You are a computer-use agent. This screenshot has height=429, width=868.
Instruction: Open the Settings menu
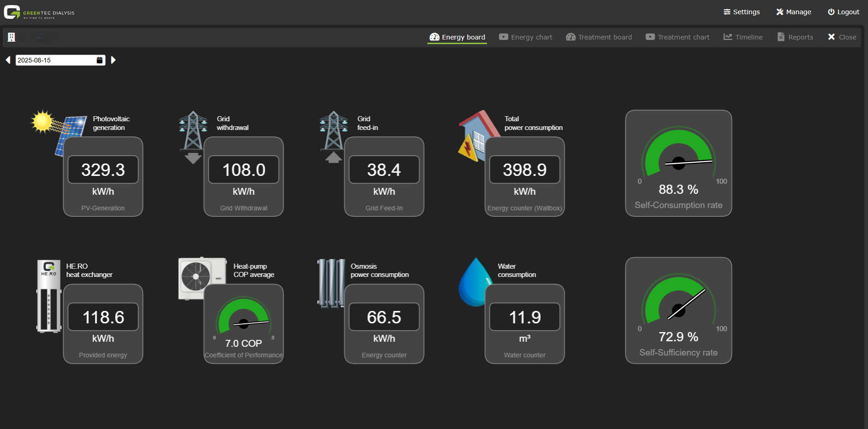click(x=741, y=12)
